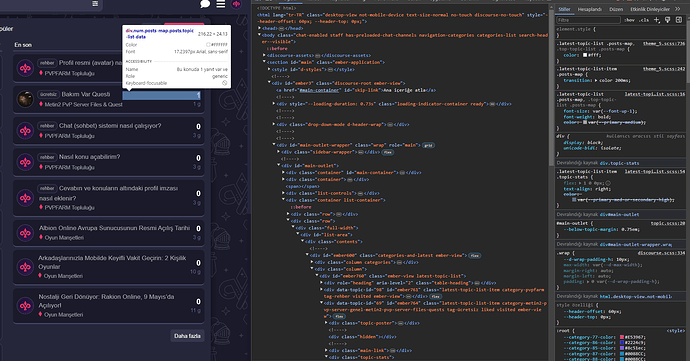Collapse section id="main" node

click(x=264, y=62)
